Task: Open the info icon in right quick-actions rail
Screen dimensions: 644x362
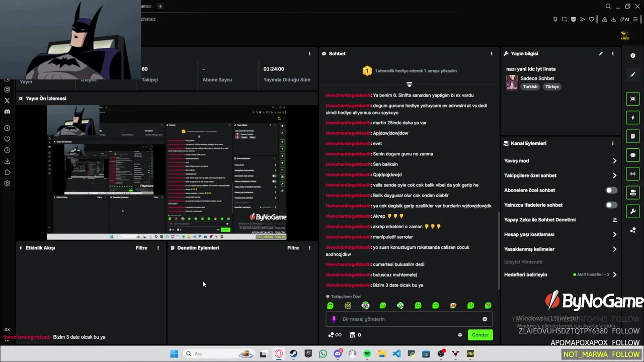Action: [x=633, y=56]
